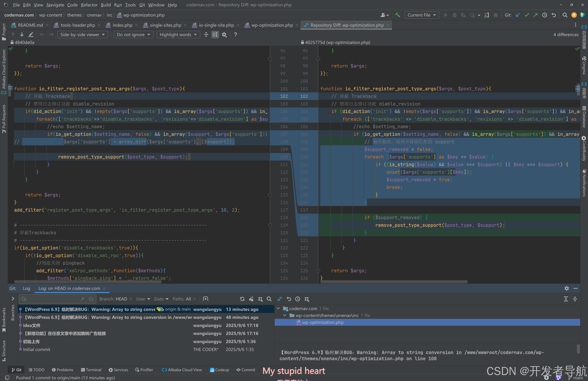The height and width of the screenshot is (381, 588).
Task: Open Highlight words dropdown
Action: point(178,35)
